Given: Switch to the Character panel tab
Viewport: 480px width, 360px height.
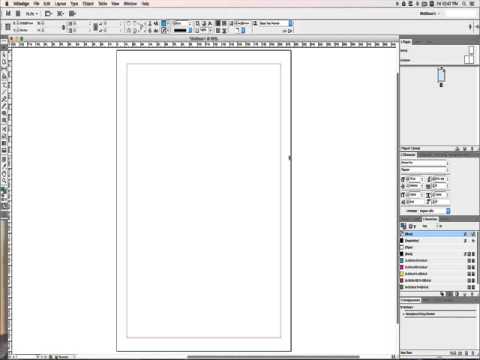Looking at the screenshot, I should [408, 155].
